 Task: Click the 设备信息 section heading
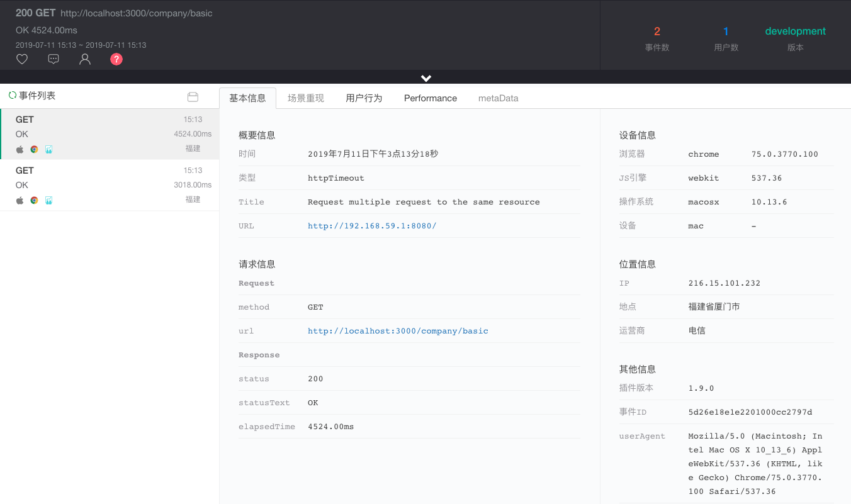(x=638, y=135)
